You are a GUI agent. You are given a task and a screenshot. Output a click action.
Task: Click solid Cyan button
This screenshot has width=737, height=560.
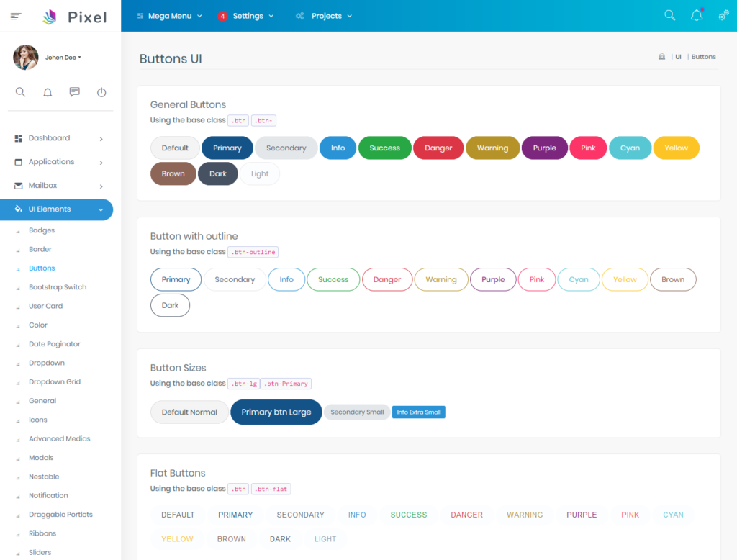pos(630,148)
